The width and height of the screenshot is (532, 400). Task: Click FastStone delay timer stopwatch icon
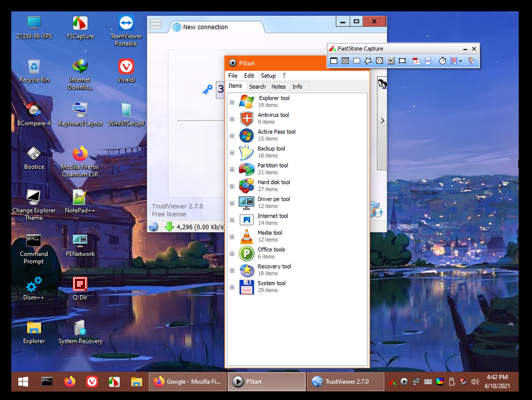(x=442, y=60)
